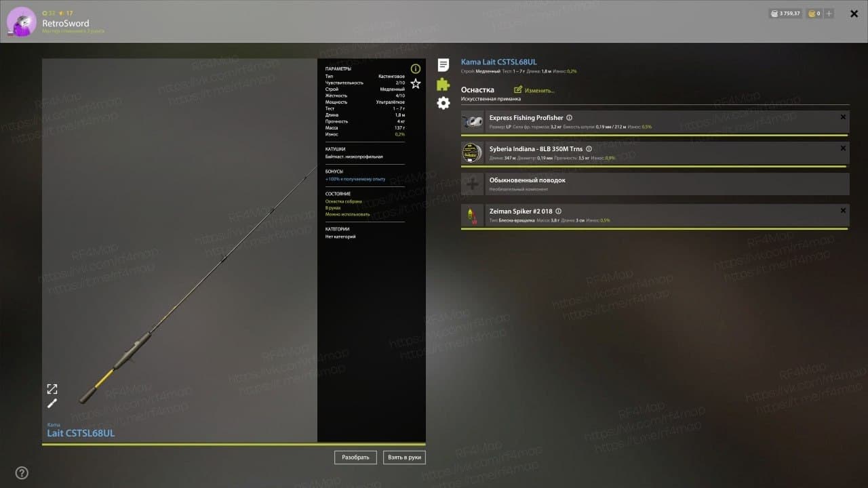Remove the Syberia Indiana line
This screenshot has width=868, height=488.
[843, 148]
